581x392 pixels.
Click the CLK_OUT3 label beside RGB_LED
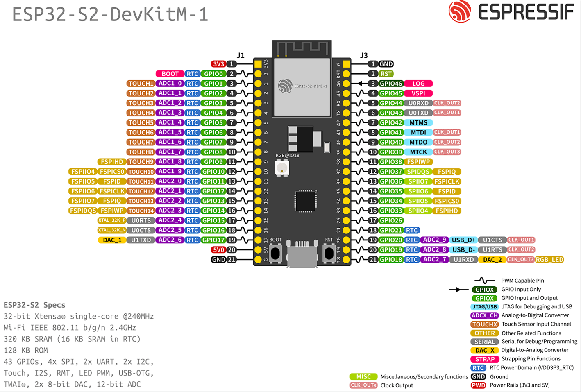coord(521,260)
